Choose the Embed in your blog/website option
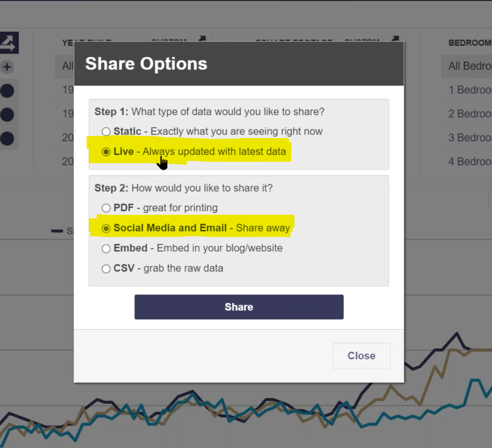Image resolution: width=492 pixels, height=448 pixels. (106, 249)
